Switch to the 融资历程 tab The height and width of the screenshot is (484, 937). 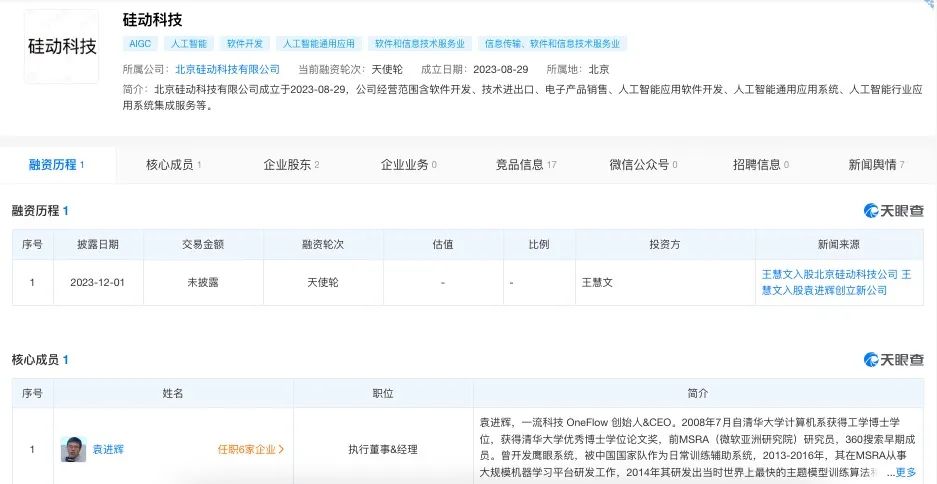(57, 165)
